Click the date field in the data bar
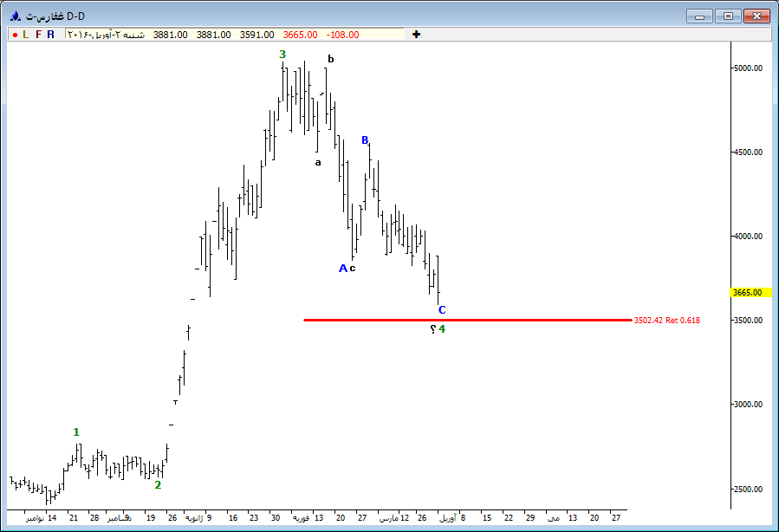779x532 pixels. click(x=105, y=35)
